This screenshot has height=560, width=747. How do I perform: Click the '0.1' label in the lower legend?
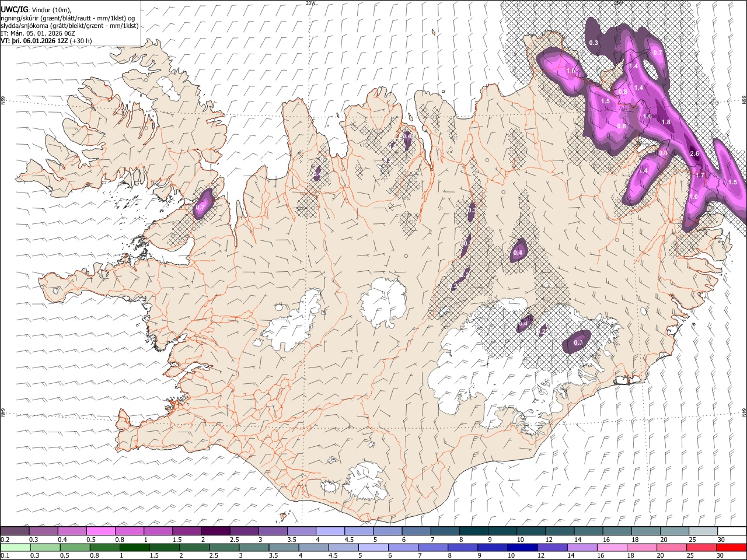click(4, 556)
